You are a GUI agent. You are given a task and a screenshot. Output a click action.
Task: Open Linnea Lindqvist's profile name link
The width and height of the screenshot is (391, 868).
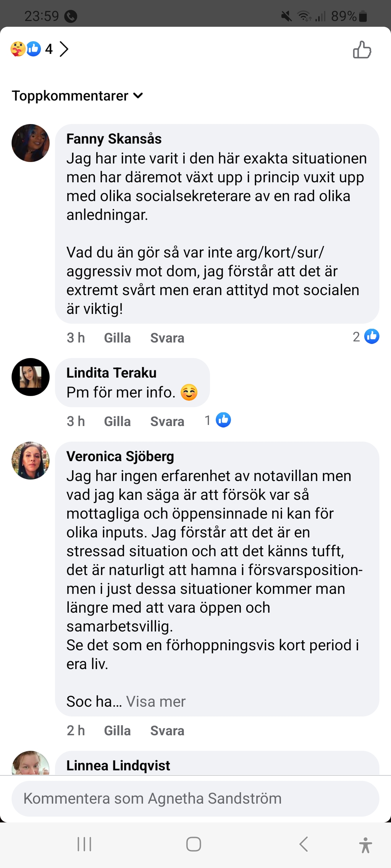[x=118, y=765]
